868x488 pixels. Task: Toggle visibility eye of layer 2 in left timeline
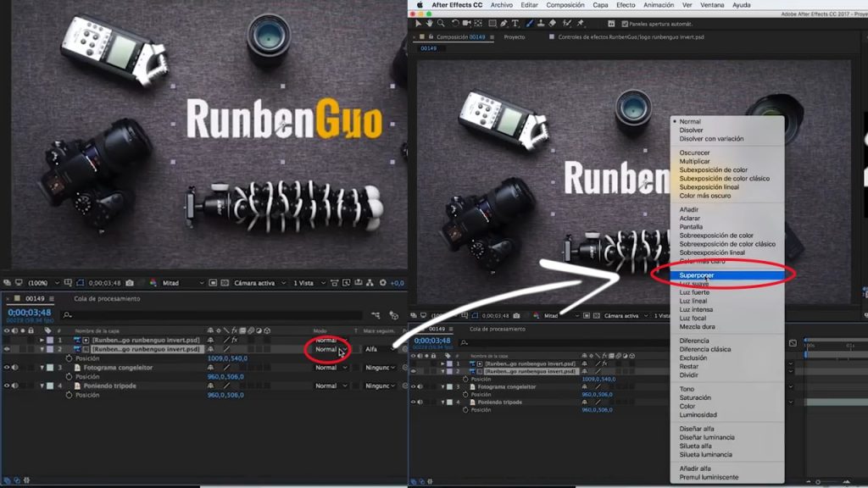pyautogui.click(x=7, y=349)
